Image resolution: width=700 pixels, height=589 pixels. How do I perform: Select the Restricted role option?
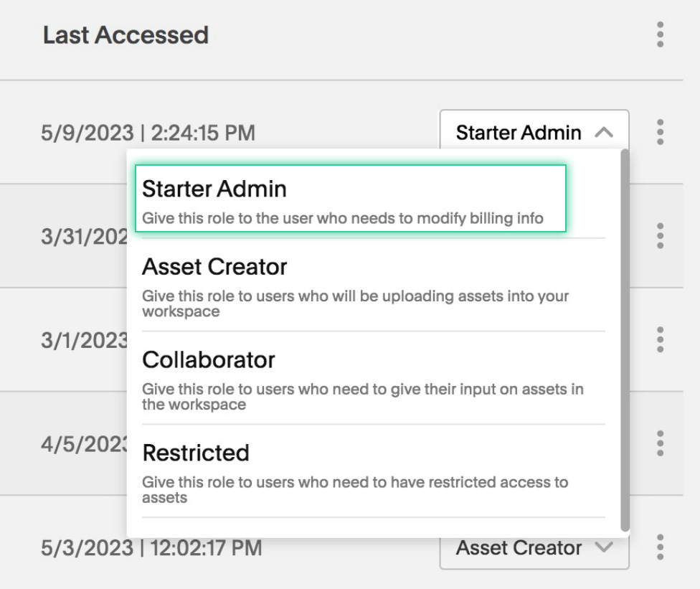click(x=373, y=472)
